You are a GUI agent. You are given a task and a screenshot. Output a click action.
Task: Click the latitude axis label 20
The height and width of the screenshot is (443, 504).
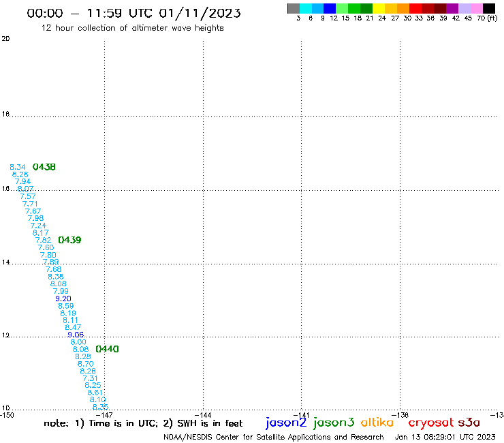click(x=5, y=39)
